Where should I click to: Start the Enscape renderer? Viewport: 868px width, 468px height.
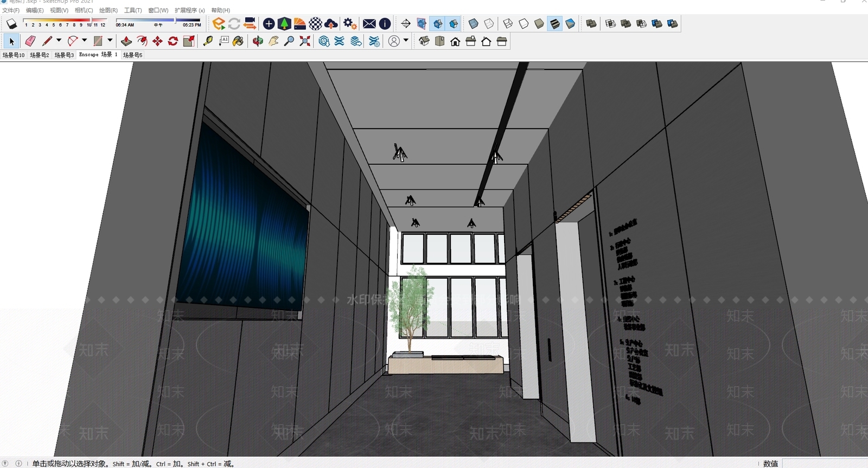point(219,23)
